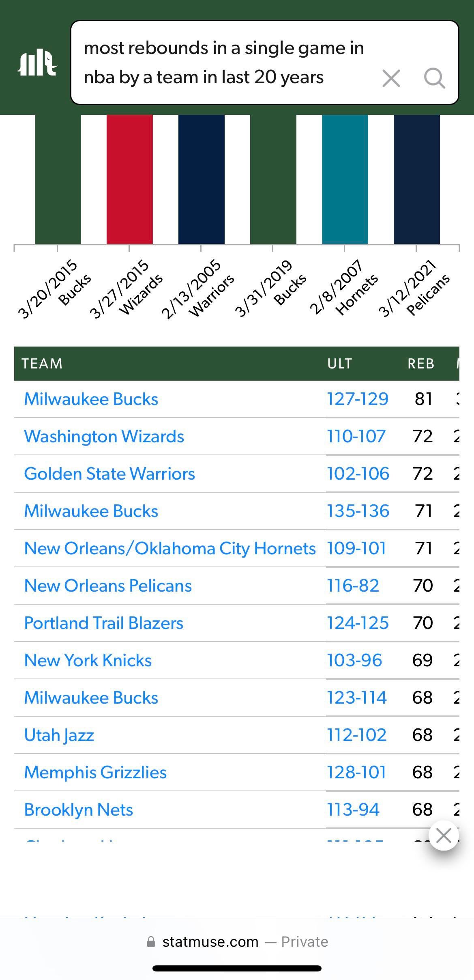The width and height of the screenshot is (474, 980).
Task: Open New York Knicks team link
Action: 88,661
